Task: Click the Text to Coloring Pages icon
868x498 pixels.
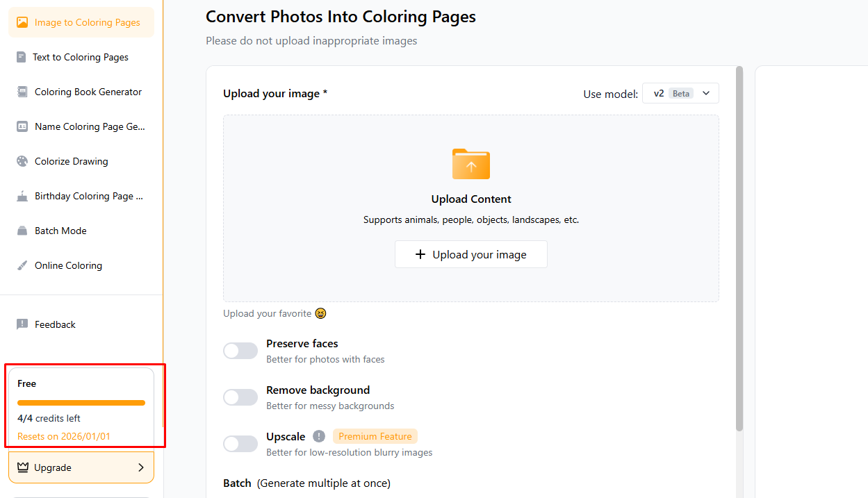Action: coord(22,57)
